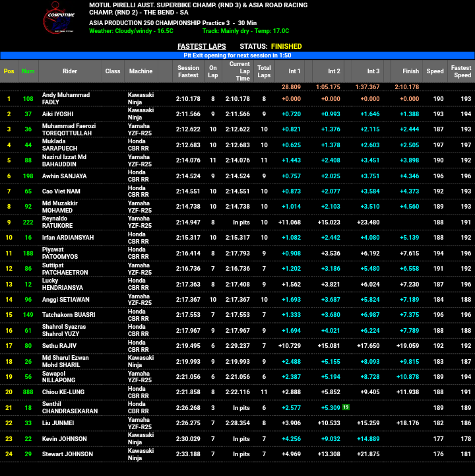Click the Fastest Speed column header
The height and width of the screenshot is (476, 475).
[x=461, y=71]
